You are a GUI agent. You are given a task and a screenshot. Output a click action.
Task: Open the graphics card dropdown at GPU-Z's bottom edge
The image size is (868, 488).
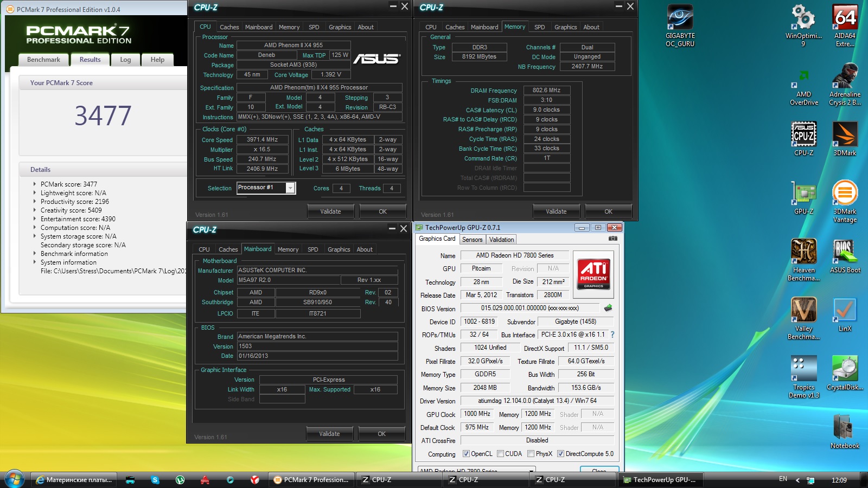pos(476,470)
